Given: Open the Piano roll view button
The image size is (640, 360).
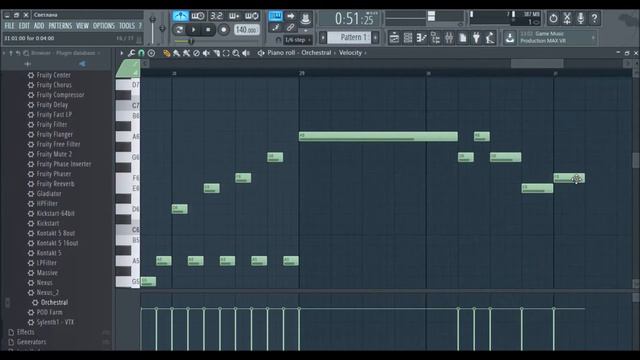Looking at the screenshot, I should tap(421, 38).
